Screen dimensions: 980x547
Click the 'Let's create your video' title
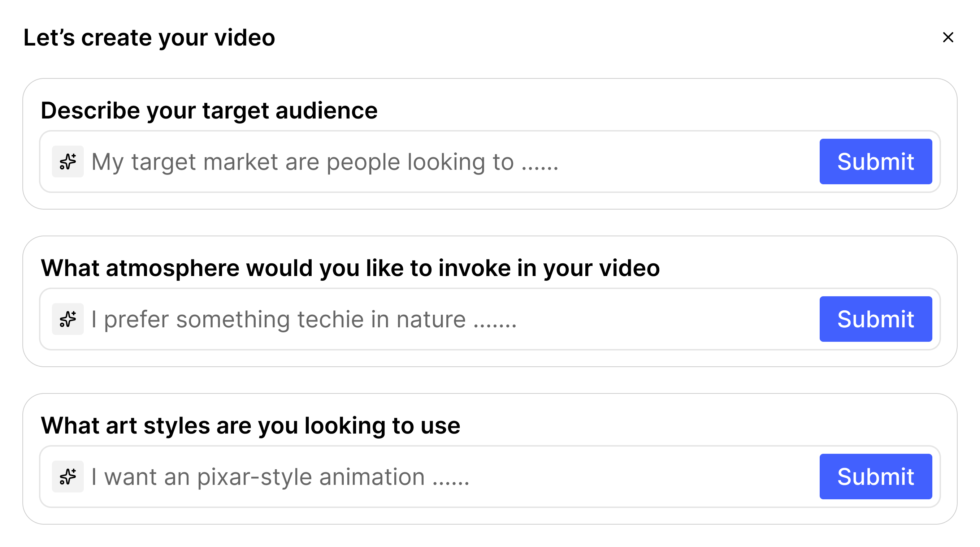149,38
